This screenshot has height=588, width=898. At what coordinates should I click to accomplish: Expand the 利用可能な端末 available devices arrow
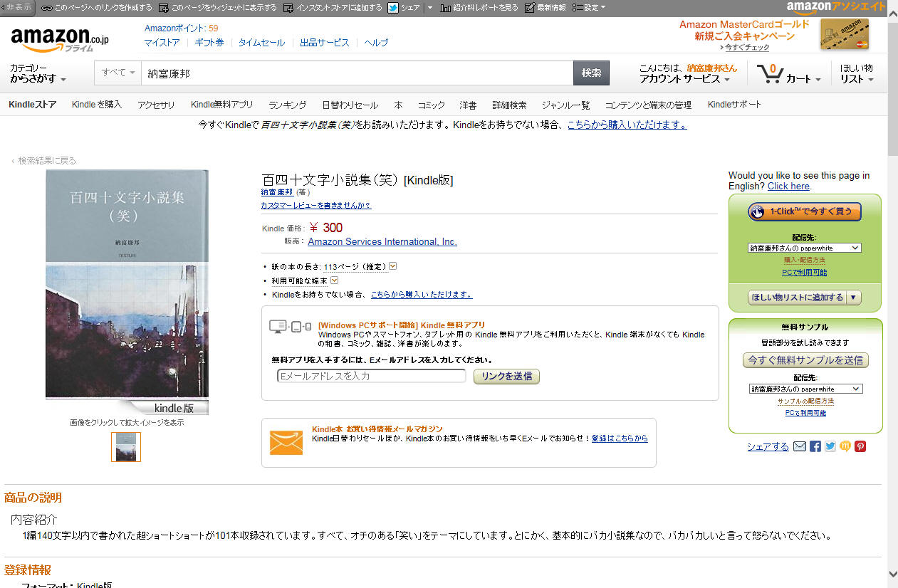(334, 280)
